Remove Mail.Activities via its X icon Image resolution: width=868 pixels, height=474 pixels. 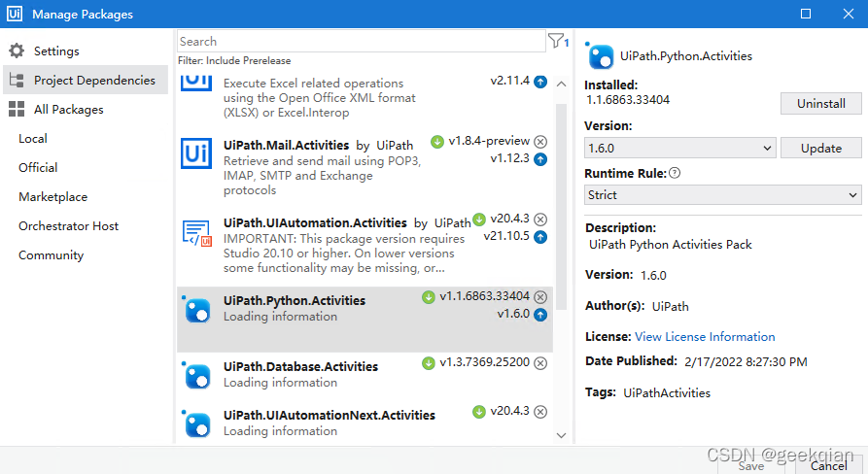[x=540, y=142]
